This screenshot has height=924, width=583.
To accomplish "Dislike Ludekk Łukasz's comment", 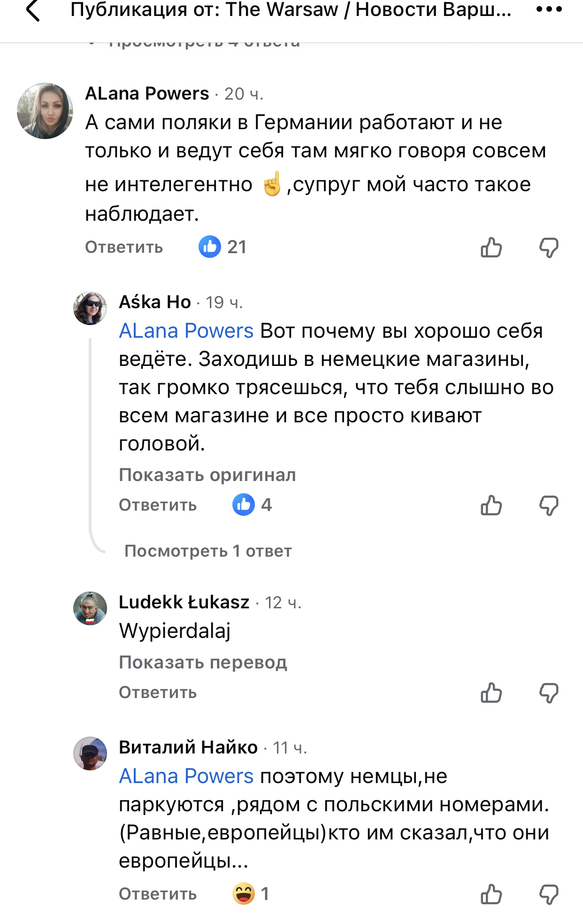I will coord(548,693).
